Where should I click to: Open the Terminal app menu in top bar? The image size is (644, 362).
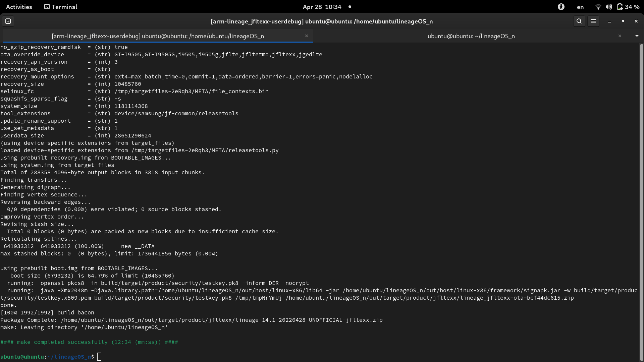coord(61,7)
